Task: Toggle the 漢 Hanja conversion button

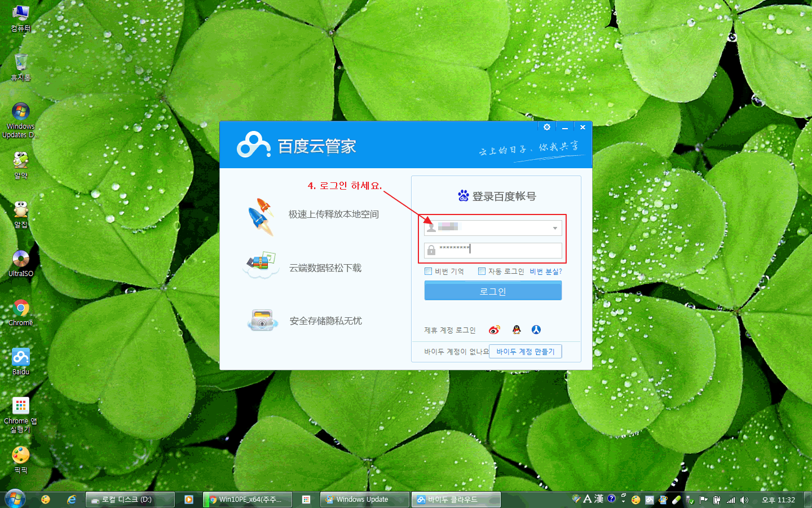Action: pos(599,499)
